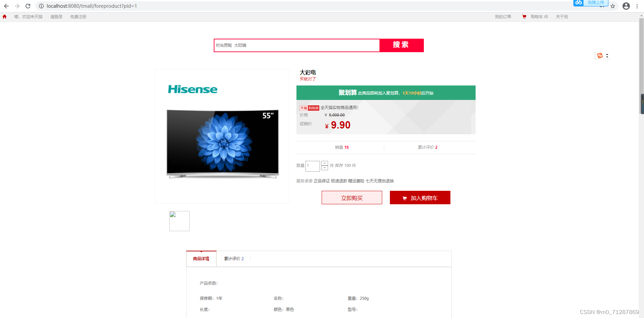Open the Tmall home page red house icon
This screenshot has height=318, width=644.
pyautogui.click(x=5, y=16)
